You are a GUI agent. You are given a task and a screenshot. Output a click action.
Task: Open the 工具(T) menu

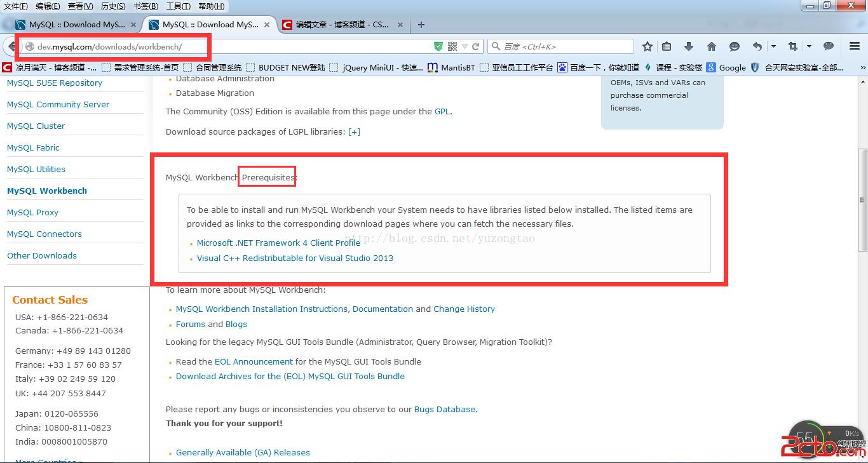coord(178,6)
